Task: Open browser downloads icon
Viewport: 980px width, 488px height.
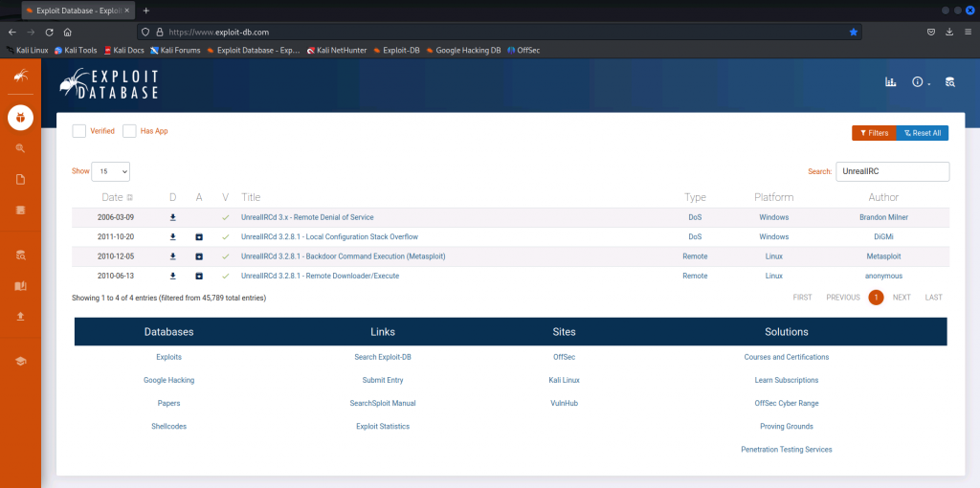Action: pyautogui.click(x=949, y=32)
